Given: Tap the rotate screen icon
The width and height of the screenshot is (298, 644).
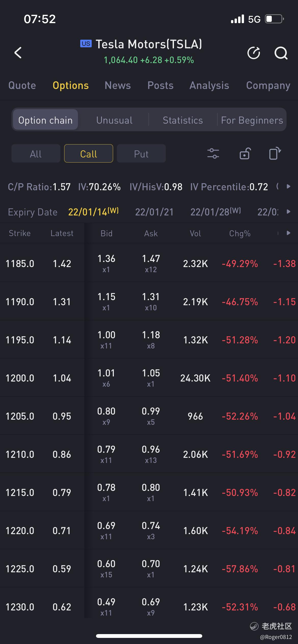Looking at the screenshot, I should pyautogui.click(x=275, y=154).
